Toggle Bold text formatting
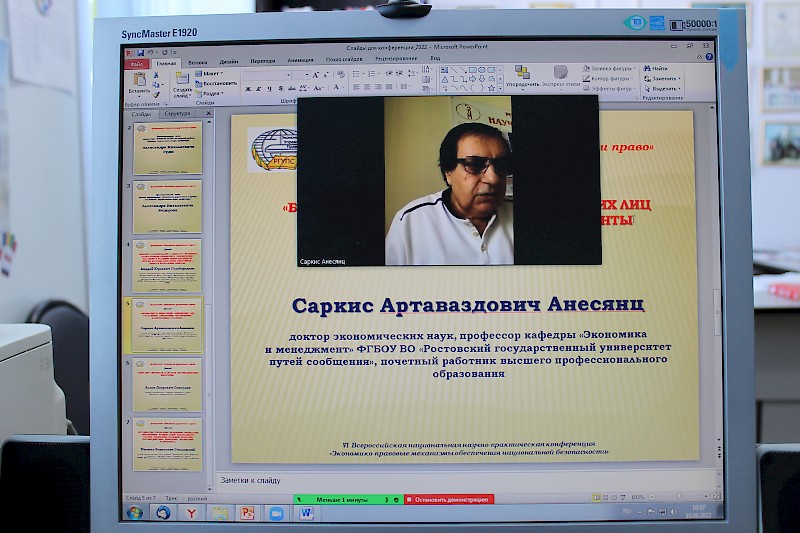Screen dimensions: 800x533 pos(246,88)
